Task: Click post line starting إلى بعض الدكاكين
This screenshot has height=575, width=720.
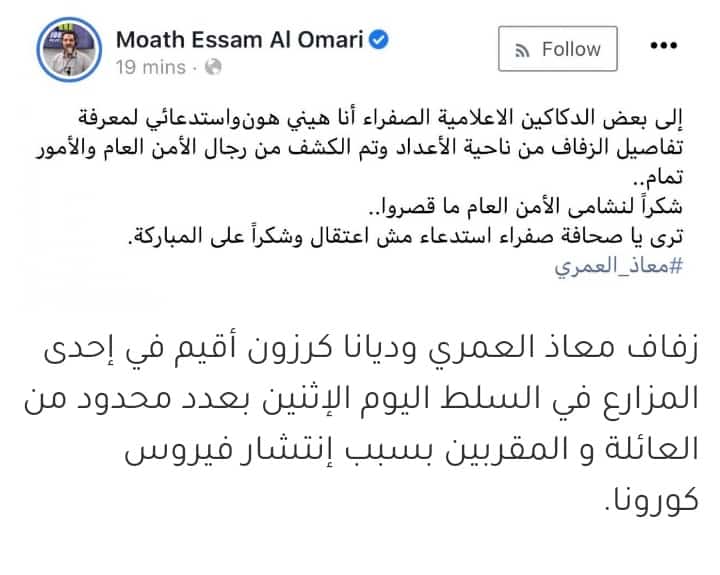Action: (380, 118)
